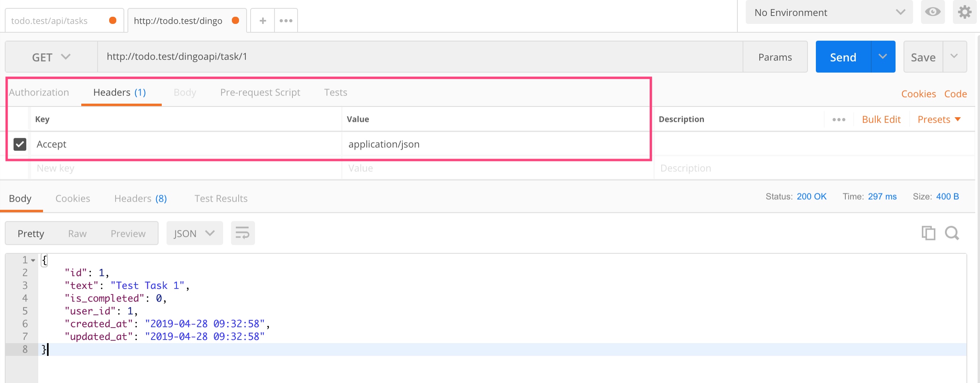This screenshot has height=383, width=980.
Task: Switch to the Tests tab
Action: (335, 92)
